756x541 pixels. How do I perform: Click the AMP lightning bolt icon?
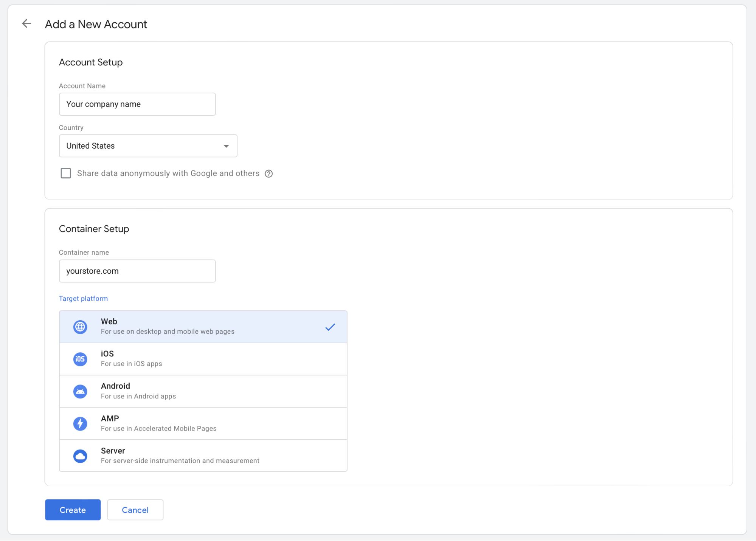pyautogui.click(x=80, y=423)
